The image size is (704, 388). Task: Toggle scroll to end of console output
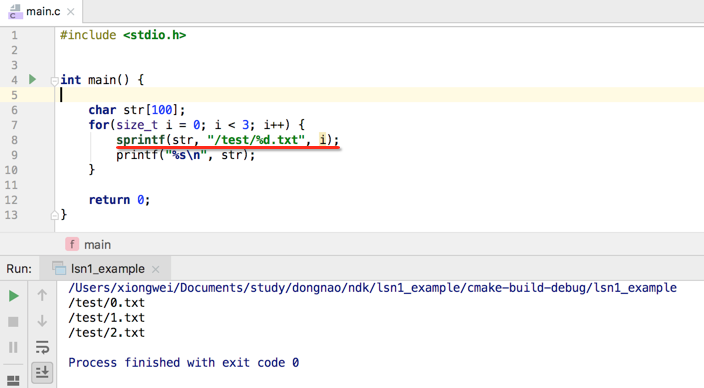click(x=42, y=372)
